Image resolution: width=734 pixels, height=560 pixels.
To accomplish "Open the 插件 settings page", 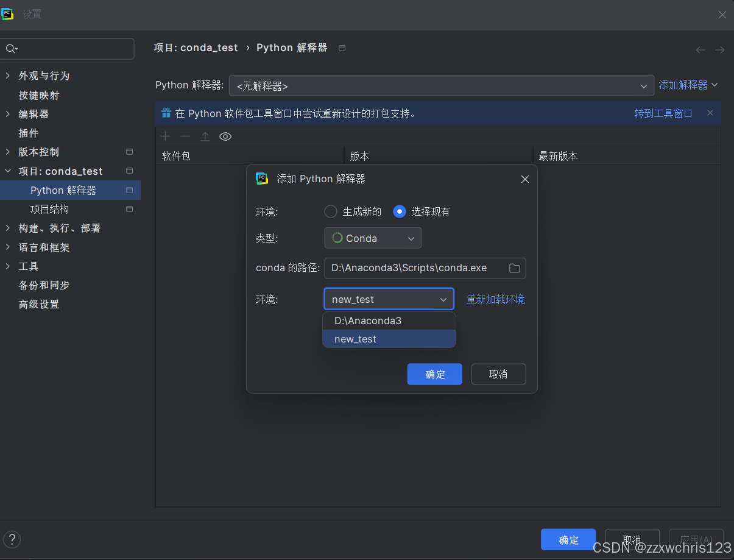I will pyautogui.click(x=29, y=133).
